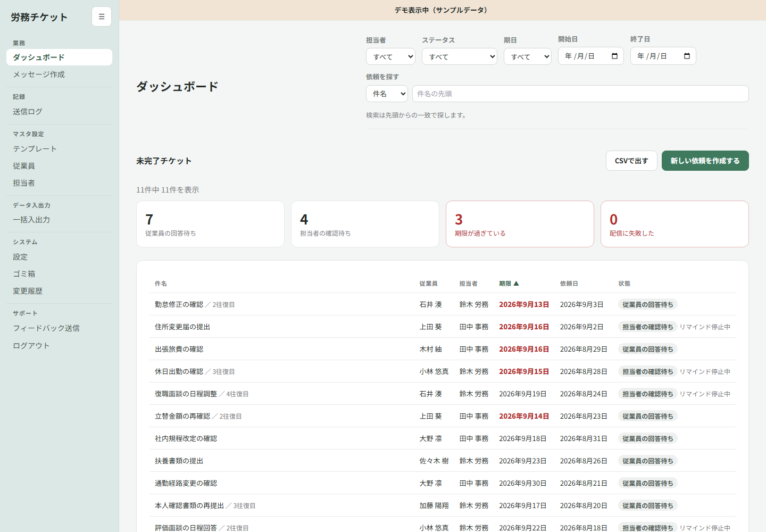Open フィードバック送信 in sidebar

(59, 328)
